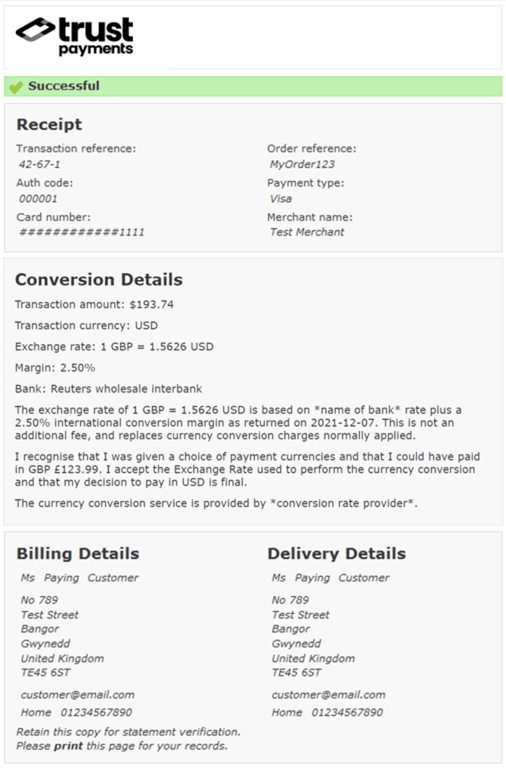The image size is (506, 768).
Task: Click the exchange rate line
Action: click(x=114, y=347)
